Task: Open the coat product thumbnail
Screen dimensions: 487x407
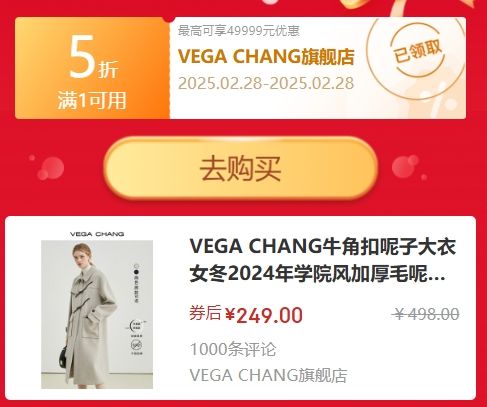Action: (x=97, y=314)
